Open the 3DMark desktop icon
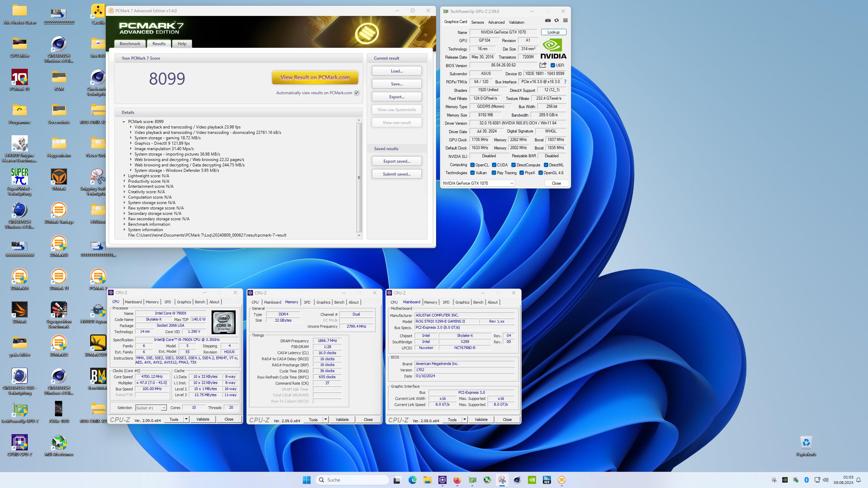Viewport: 868px width, 488px height. point(20,312)
